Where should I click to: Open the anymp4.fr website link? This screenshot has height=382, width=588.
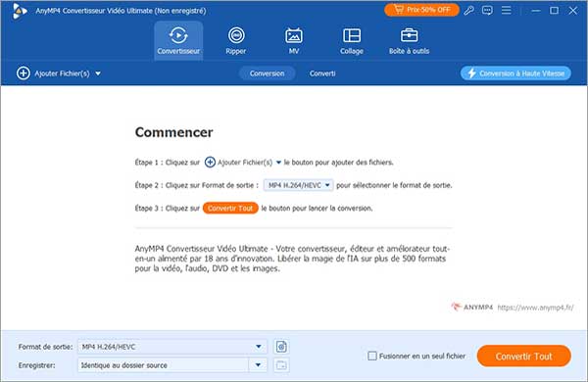(x=535, y=308)
